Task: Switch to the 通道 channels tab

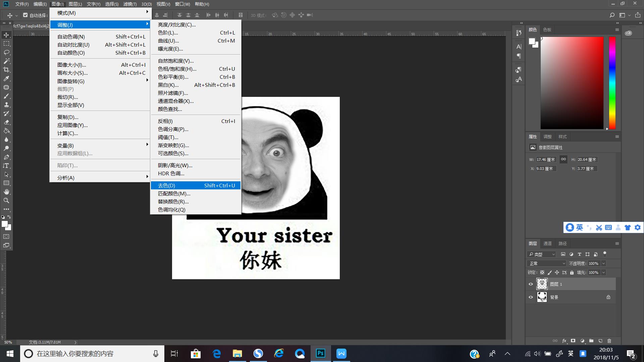Action: click(x=547, y=244)
